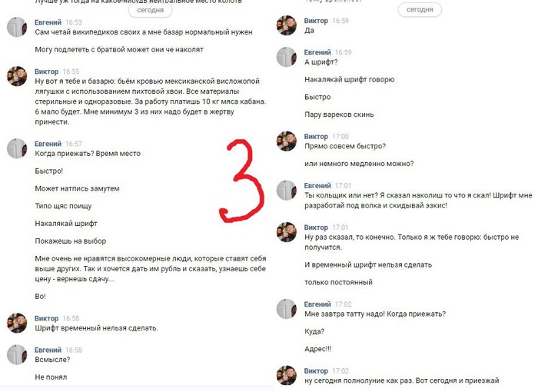Open the Виктор name link at 17:02
The width and height of the screenshot is (538, 392).
[x=316, y=371]
